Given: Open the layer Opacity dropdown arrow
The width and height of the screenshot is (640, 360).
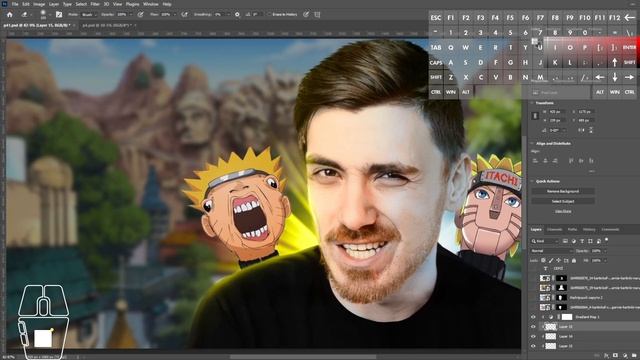Looking at the screenshot, I should point(605,251).
